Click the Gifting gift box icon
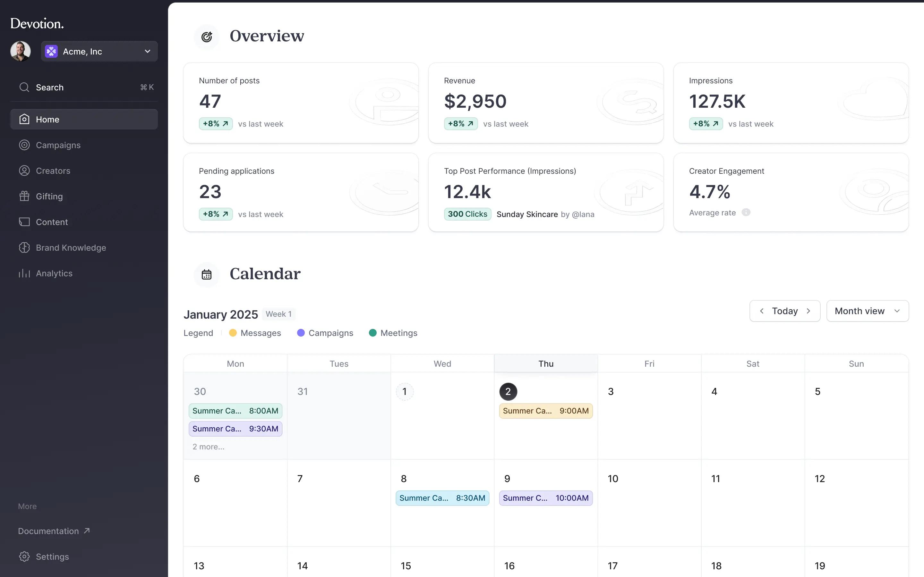The width and height of the screenshot is (924, 577). [24, 196]
